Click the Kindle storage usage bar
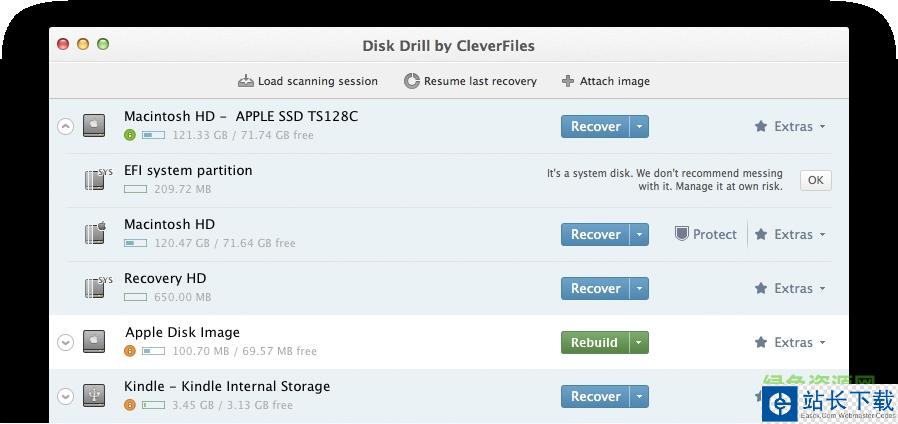This screenshot has width=898, height=424. tap(153, 405)
